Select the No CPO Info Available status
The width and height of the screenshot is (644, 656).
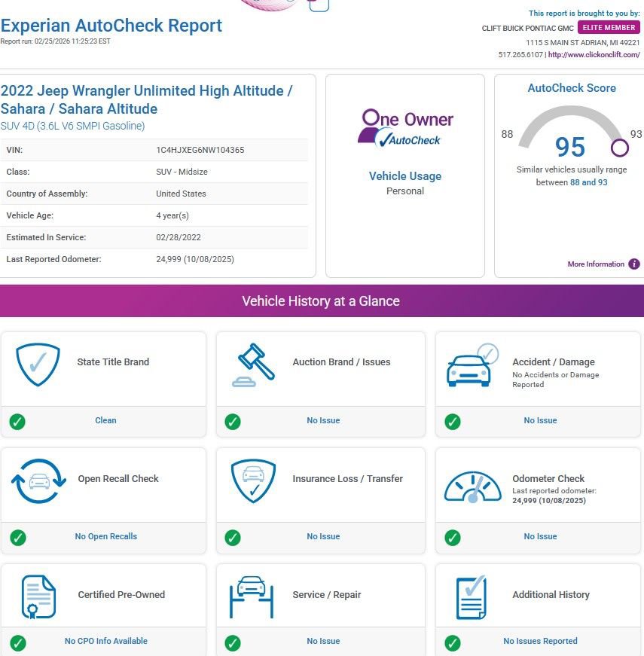(105, 642)
